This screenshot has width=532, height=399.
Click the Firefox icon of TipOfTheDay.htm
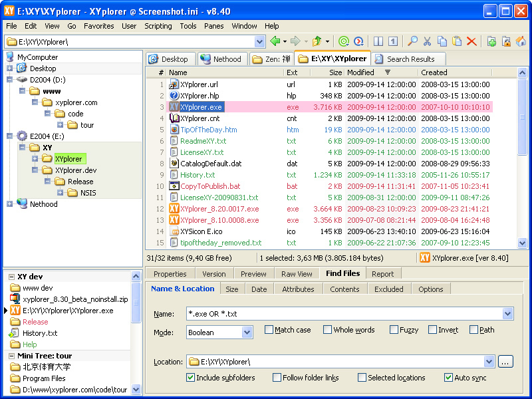point(174,130)
